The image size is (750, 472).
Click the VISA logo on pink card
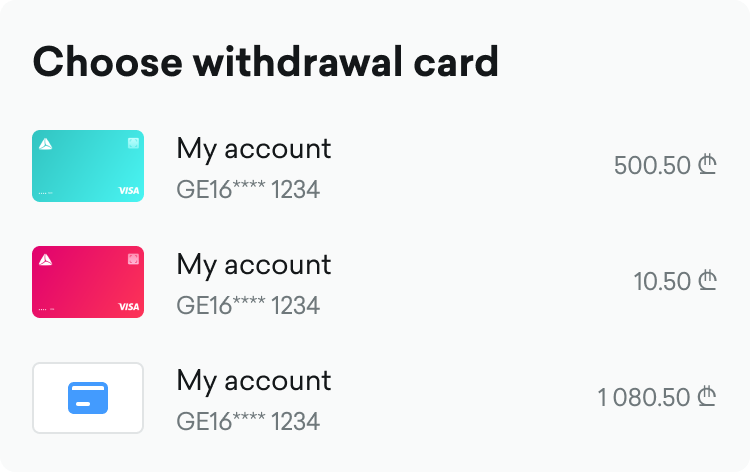click(129, 306)
